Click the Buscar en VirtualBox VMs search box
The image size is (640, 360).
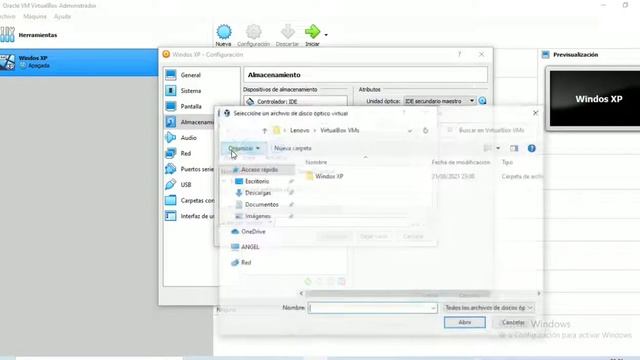[x=490, y=130]
